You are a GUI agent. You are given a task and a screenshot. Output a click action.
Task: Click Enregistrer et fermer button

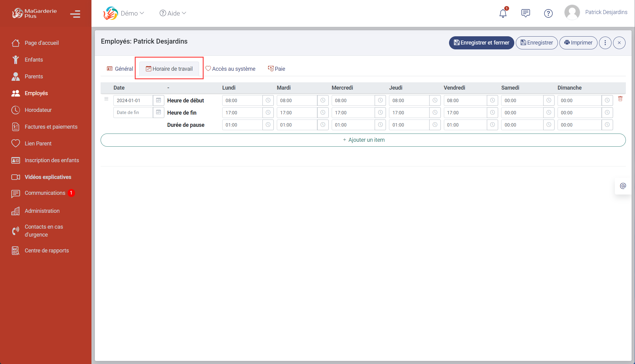pos(481,43)
